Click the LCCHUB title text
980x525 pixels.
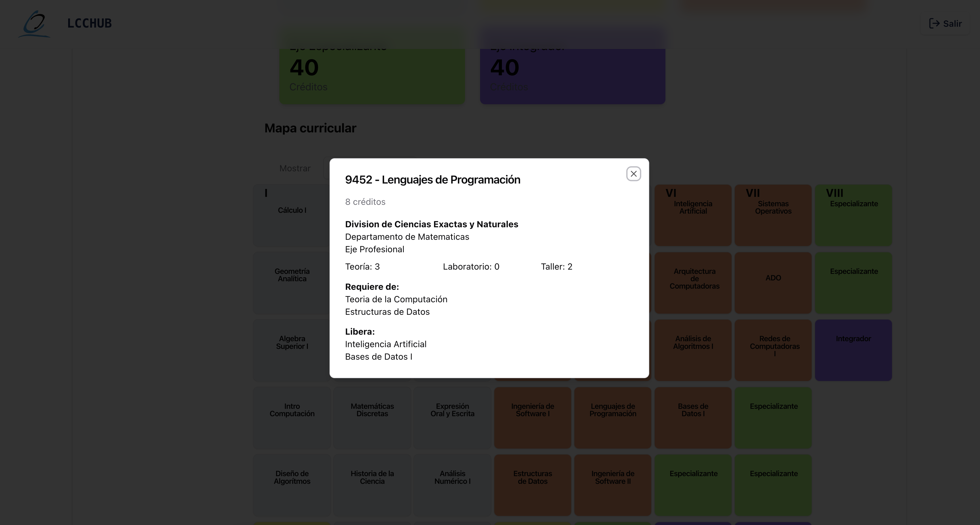89,23
